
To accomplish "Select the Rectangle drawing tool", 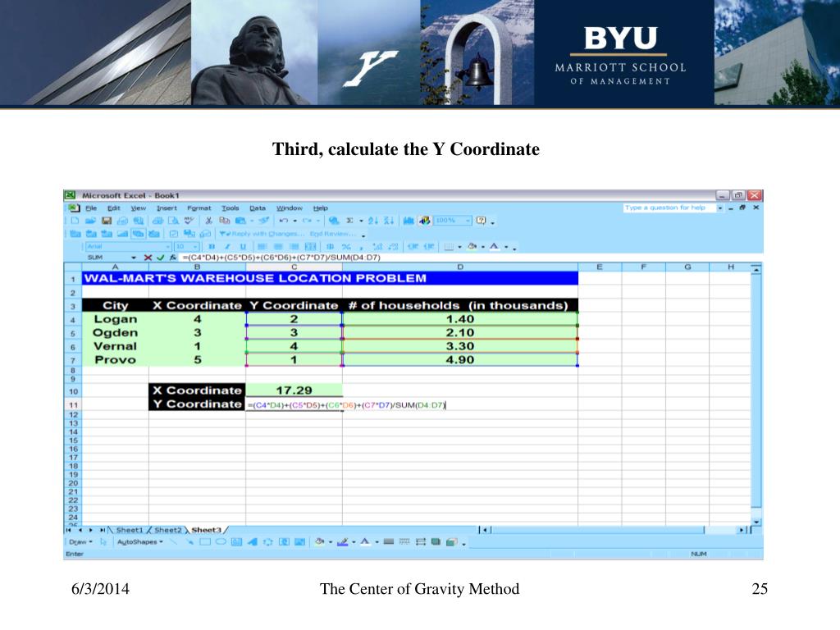I will coord(204,542).
